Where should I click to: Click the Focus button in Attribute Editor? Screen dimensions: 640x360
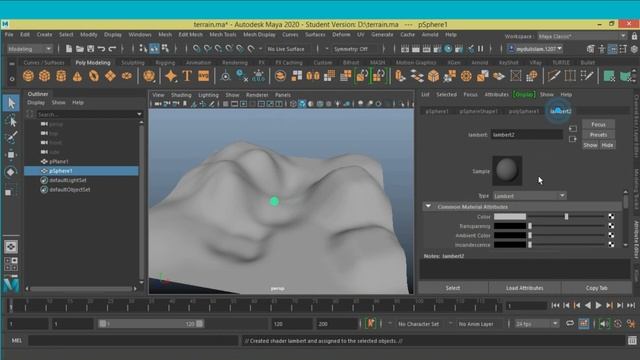[x=598, y=124]
